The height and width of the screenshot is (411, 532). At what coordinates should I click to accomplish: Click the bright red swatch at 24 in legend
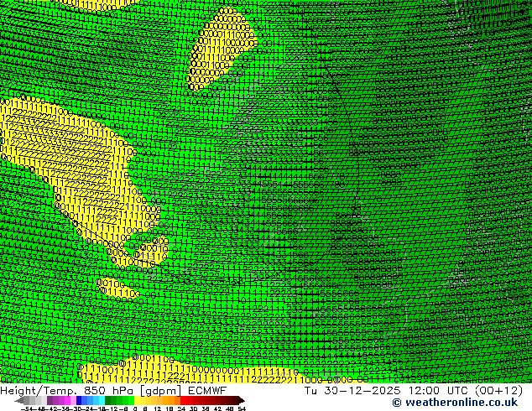(x=183, y=401)
